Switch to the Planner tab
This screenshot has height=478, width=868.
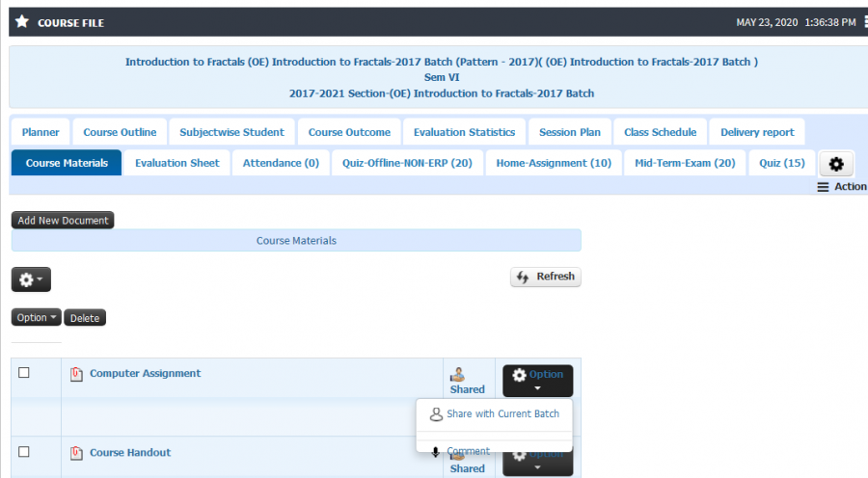[x=41, y=132]
